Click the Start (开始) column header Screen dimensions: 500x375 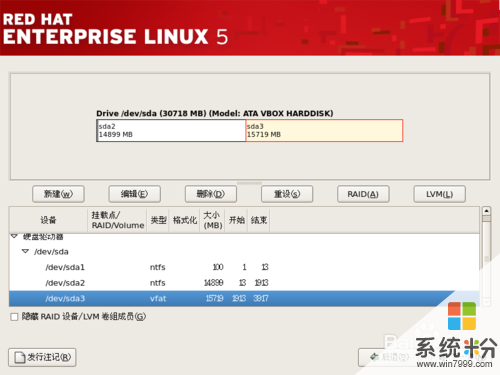[x=236, y=220]
